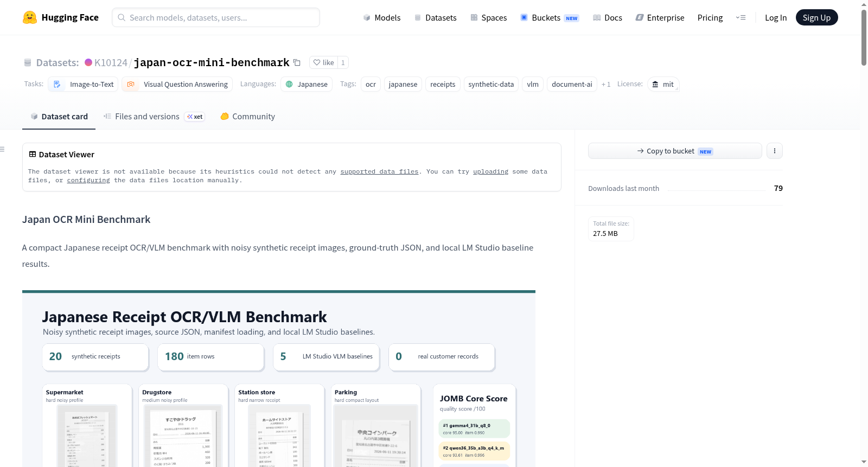This screenshot has height=467, width=868.
Task: Click the vlm tag
Action: (x=533, y=84)
